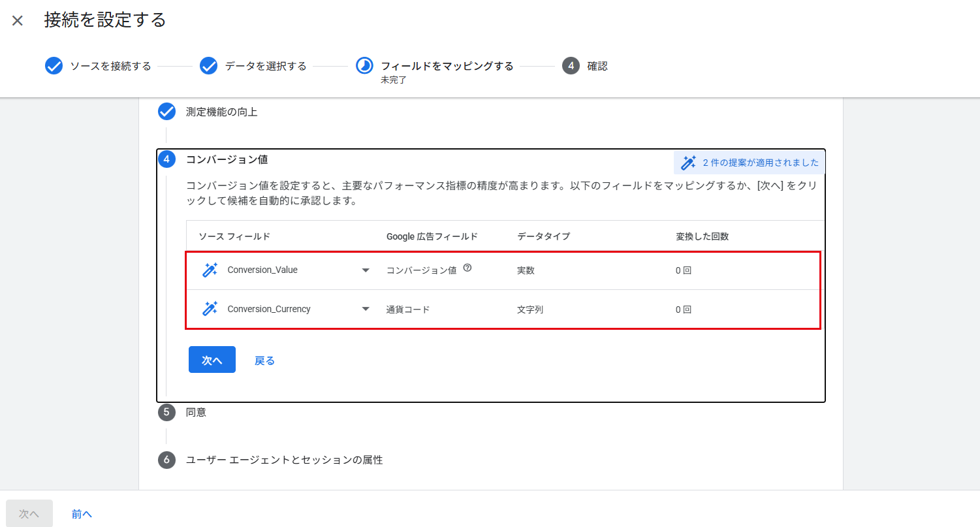Screen dimensions: 980x527
Task: Click the コンバージョン値 step 4 circle
Action: [x=167, y=159]
